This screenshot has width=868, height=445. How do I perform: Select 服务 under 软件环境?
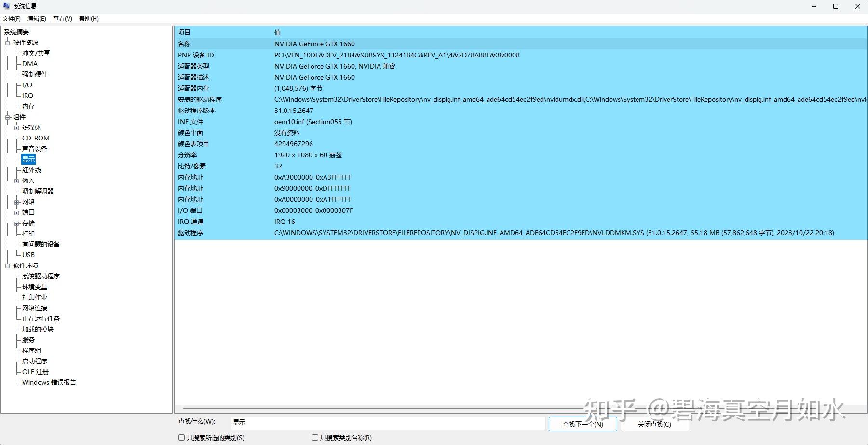[27, 340]
